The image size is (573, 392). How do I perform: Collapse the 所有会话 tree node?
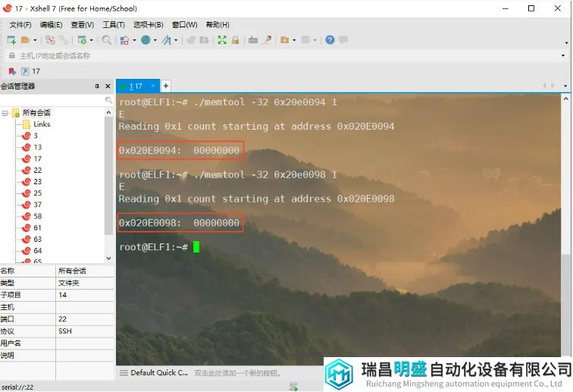coord(5,113)
